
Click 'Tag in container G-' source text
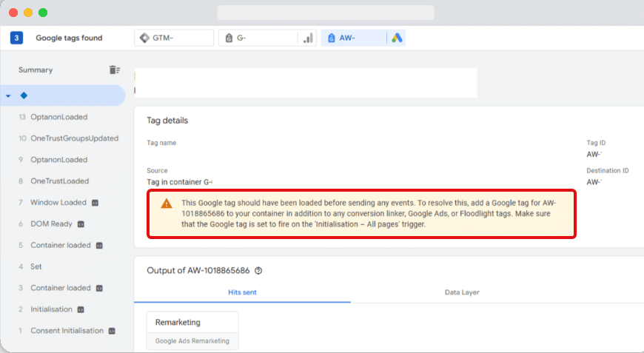tap(179, 182)
